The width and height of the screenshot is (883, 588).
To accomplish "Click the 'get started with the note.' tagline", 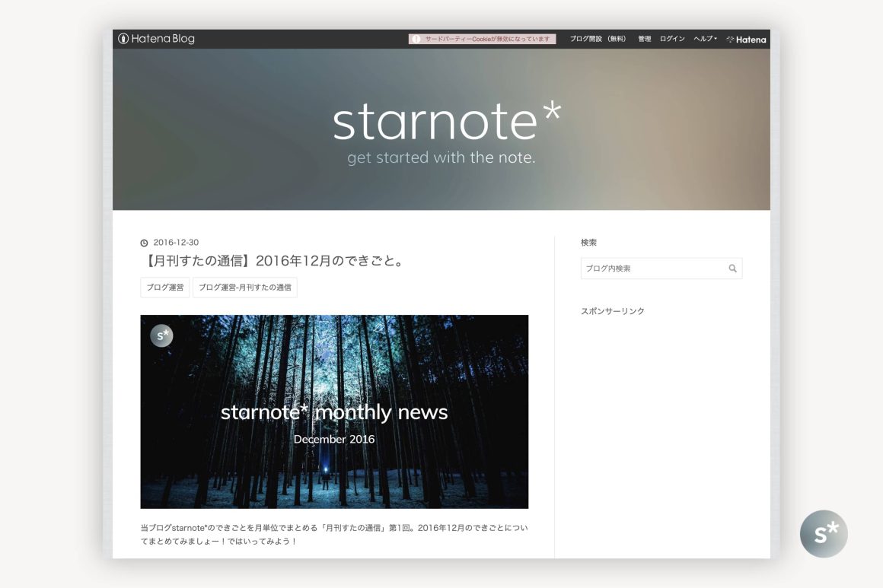I will [x=441, y=158].
